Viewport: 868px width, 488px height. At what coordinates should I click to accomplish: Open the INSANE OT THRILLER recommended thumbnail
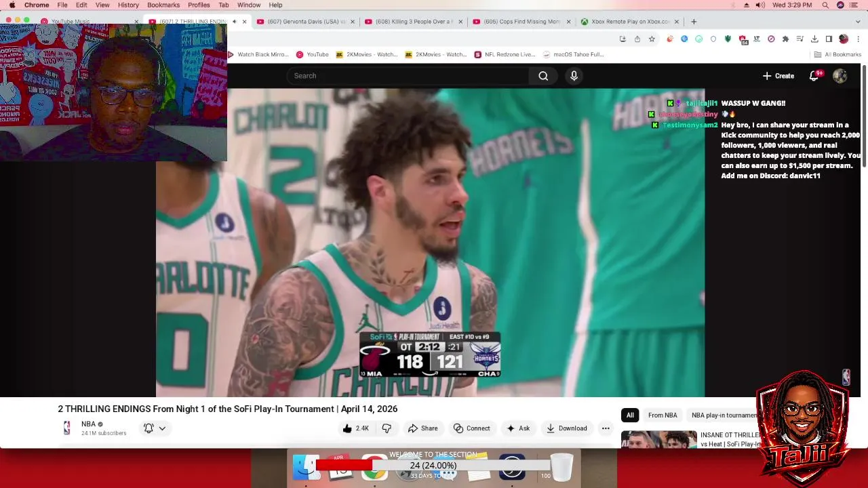pos(658,440)
